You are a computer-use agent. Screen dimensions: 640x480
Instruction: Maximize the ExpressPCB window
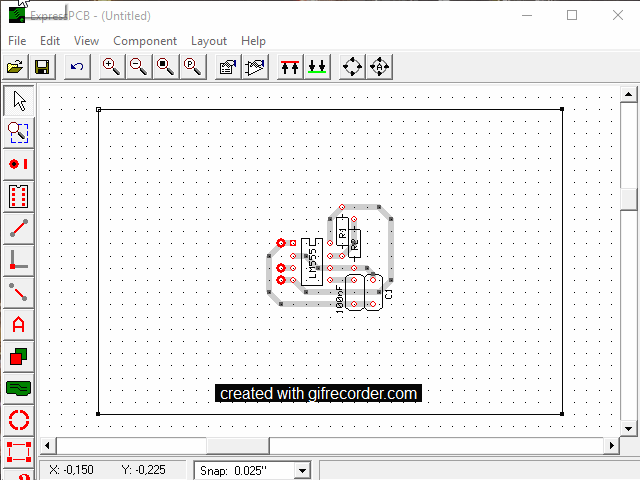click(572, 16)
